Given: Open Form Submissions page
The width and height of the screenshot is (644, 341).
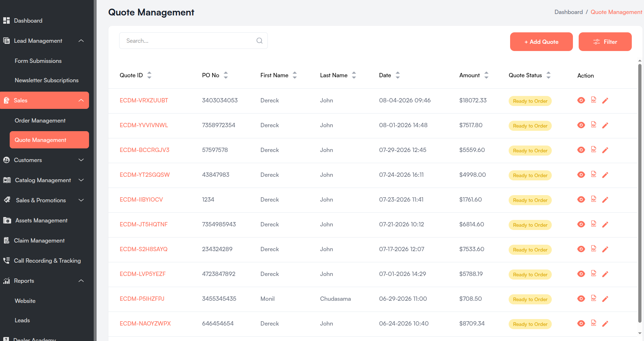Looking at the screenshot, I should (38, 61).
